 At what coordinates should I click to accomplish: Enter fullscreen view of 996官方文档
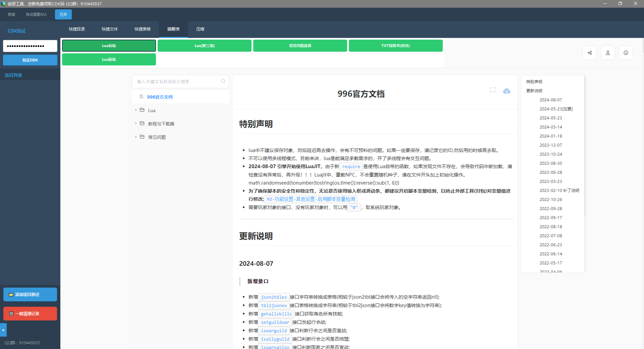pos(492,90)
